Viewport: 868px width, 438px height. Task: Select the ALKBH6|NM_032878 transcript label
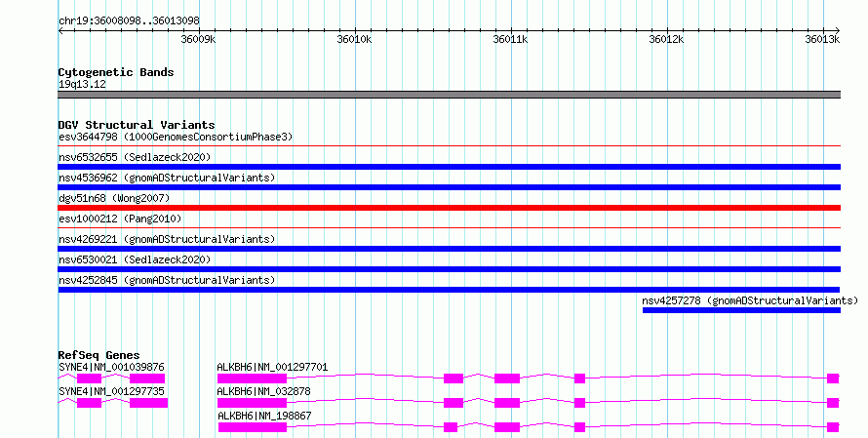pos(263,391)
